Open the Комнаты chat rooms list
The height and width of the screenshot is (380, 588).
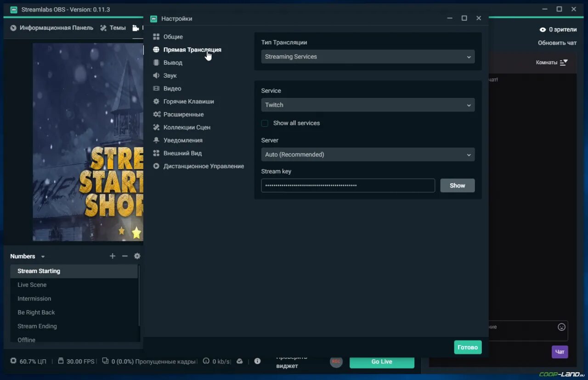coord(552,62)
